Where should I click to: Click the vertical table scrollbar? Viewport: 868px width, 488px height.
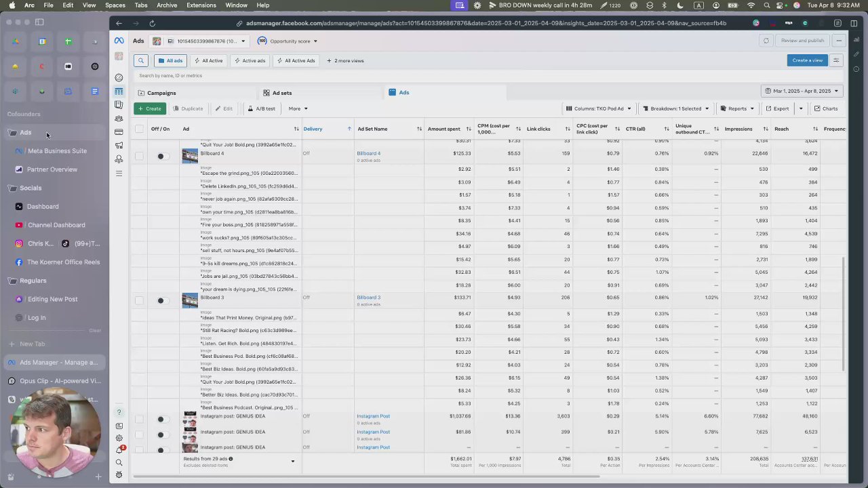844,313
